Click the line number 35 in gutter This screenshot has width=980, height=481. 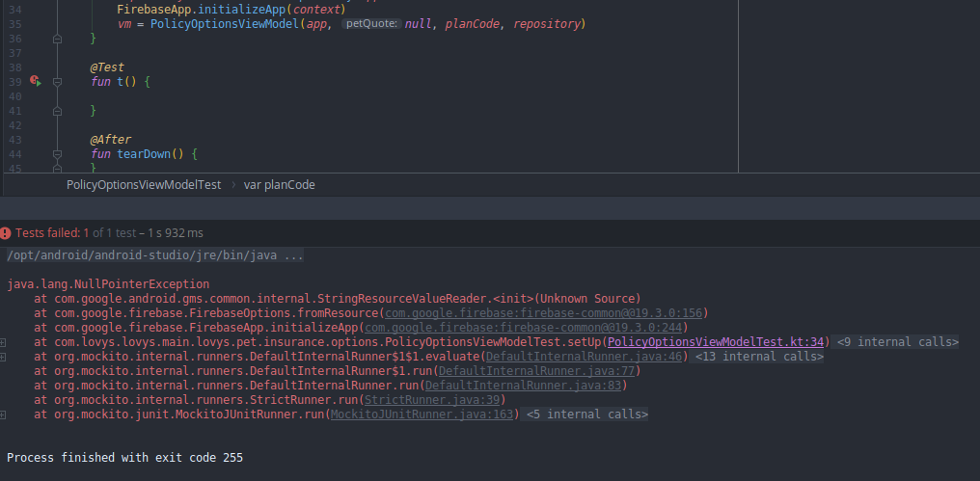[x=15, y=24]
